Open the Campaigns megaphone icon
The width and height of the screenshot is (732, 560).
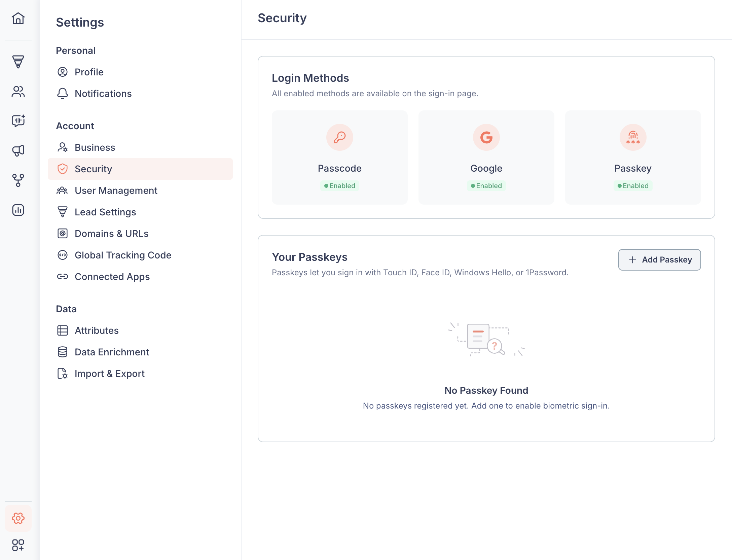18,150
